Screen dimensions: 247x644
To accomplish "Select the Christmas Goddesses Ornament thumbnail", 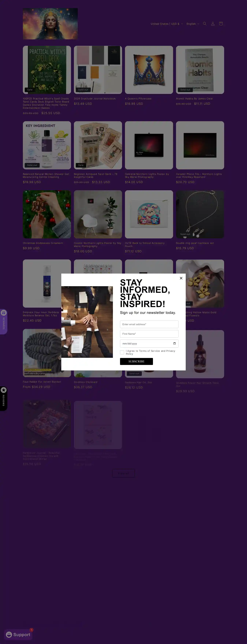I will (47, 214).
